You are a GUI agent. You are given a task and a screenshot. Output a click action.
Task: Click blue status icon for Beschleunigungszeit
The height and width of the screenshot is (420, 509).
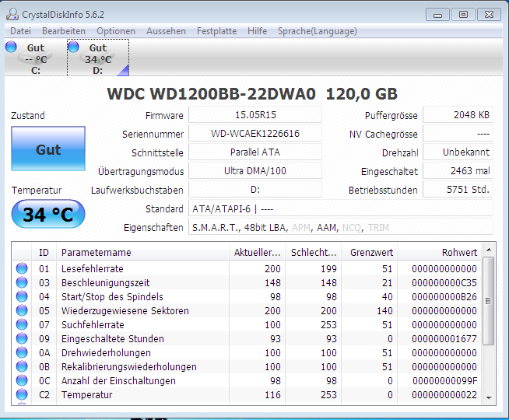22,282
